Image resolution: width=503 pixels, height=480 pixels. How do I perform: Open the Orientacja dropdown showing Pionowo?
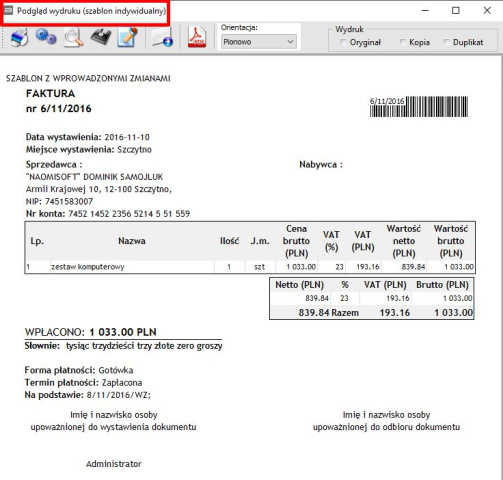(x=258, y=42)
